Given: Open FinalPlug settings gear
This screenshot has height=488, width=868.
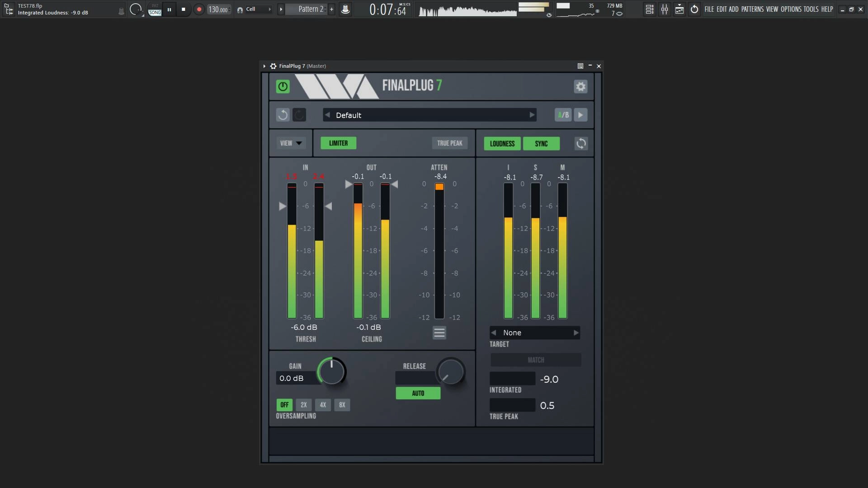Looking at the screenshot, I should [580, 86].
